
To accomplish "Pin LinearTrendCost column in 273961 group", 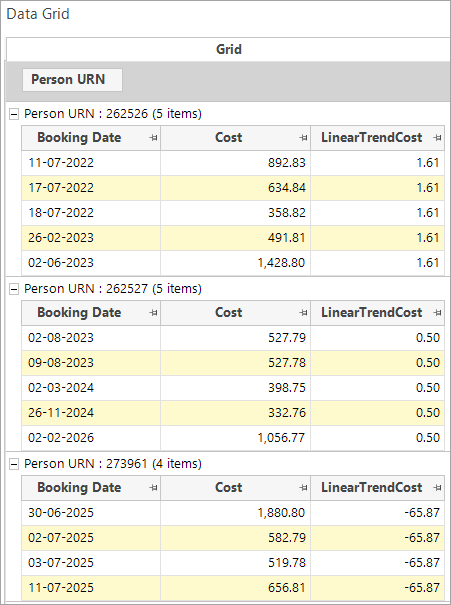I will (x=437, y=488).
